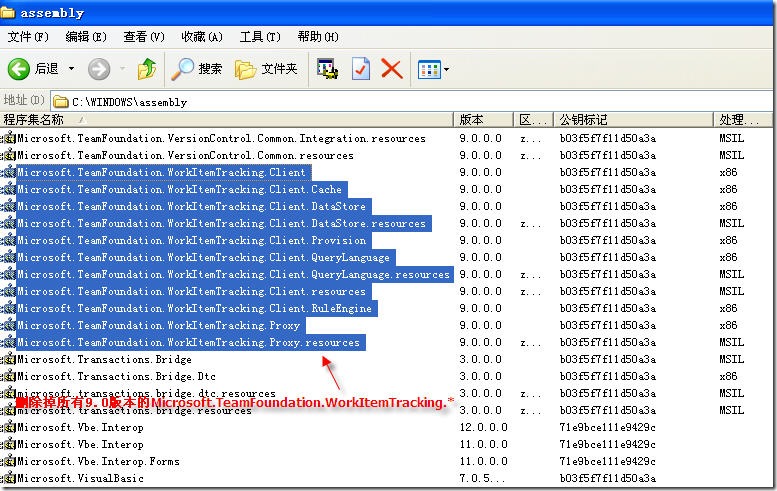
Task: Select WorkItemTracking.Client.DataStore.resources assembly
Action: [223, 223]
